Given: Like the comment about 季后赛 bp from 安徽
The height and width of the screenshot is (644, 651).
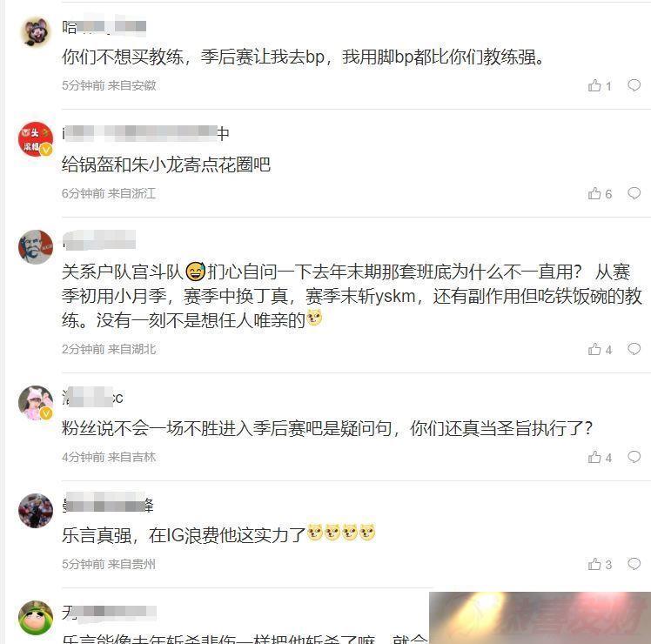Looking at the screenshot, I should [x=600, y=85].
